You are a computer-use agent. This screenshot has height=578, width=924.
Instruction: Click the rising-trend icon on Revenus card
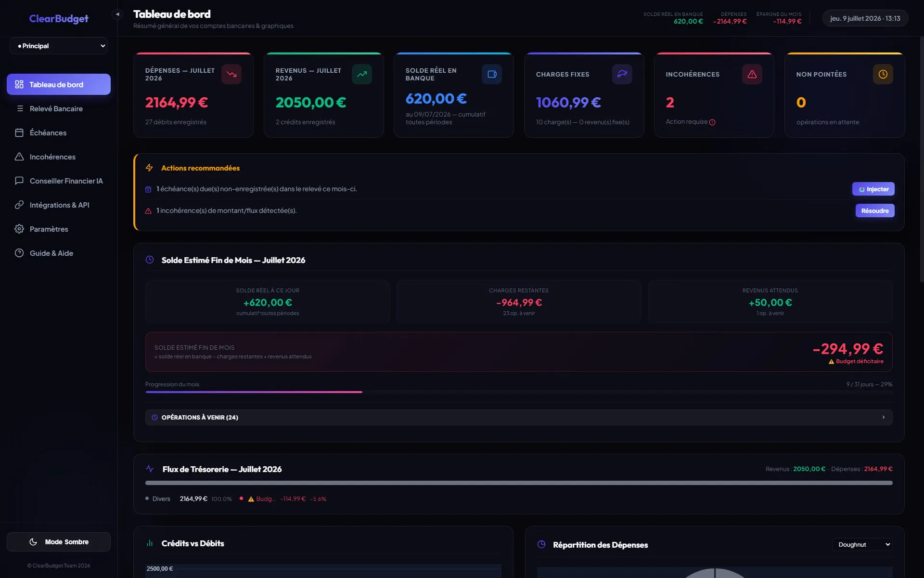[x=362, y=74]
